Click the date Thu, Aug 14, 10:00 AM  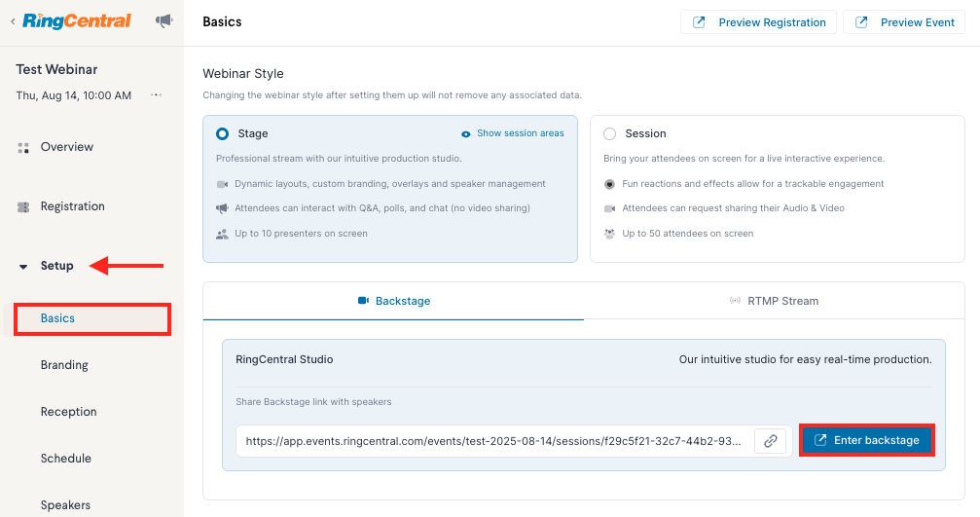click(74, 95)
